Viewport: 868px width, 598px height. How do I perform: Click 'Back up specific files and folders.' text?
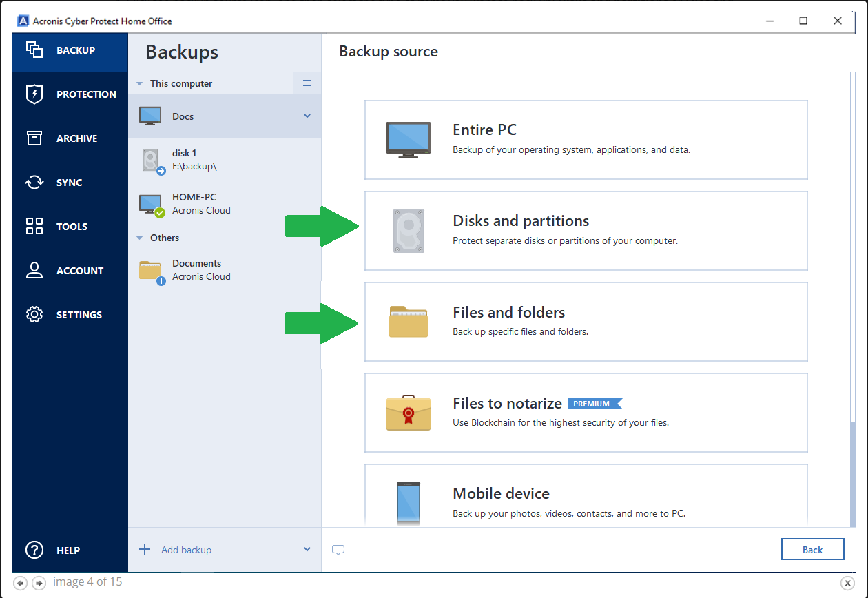coord(520,331)
